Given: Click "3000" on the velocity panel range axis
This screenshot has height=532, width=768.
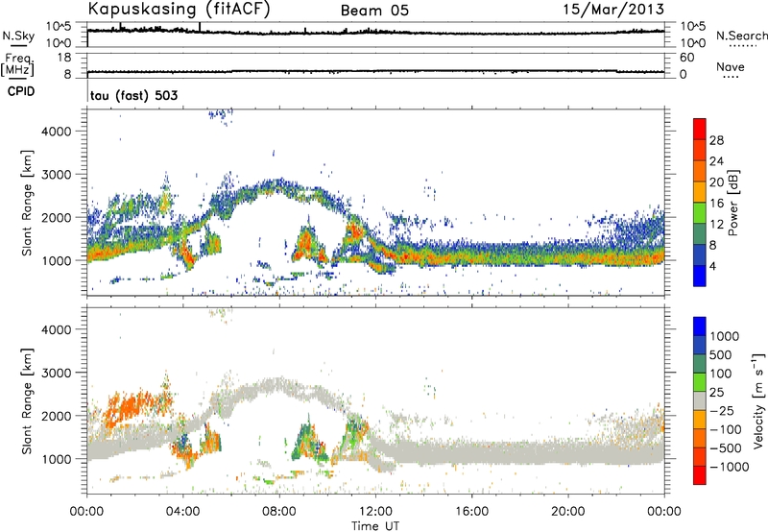Looking at the screenshot, I should (56, 373).
